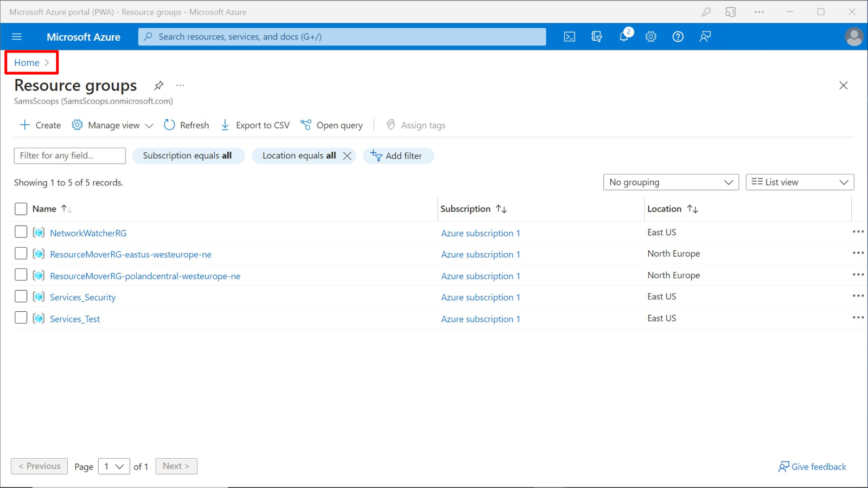Refresh the resource groups list
This screenshot has width=868, height=488.
click(x=187, y=125)
